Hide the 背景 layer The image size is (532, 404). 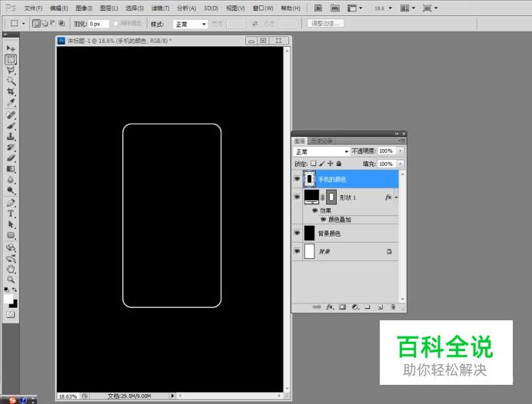pos(298,251)
